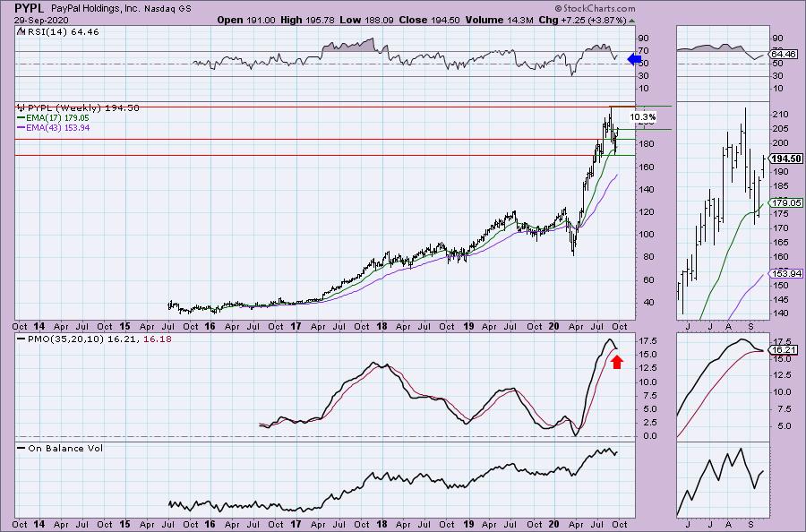Select the Open 191.00 value
Viewport: 806px width, 532px height.
coord(246,20)
